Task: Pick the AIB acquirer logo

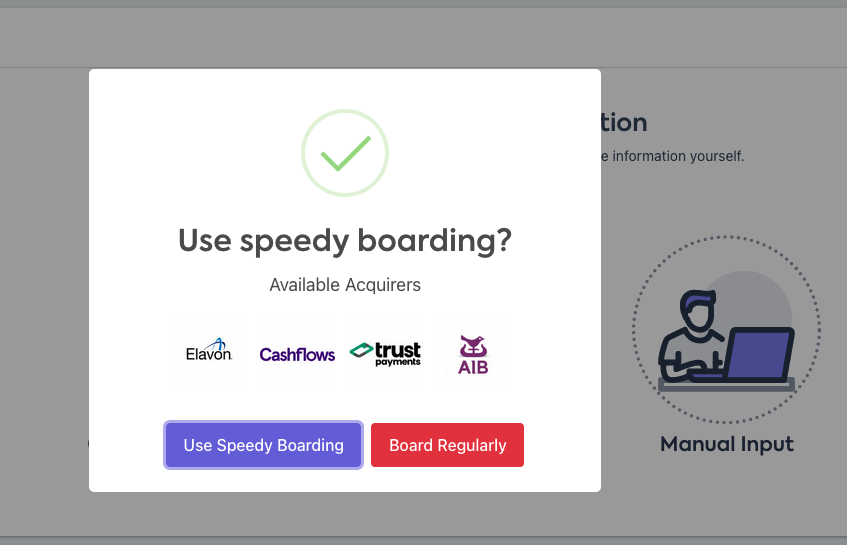Action: point(473,354)
